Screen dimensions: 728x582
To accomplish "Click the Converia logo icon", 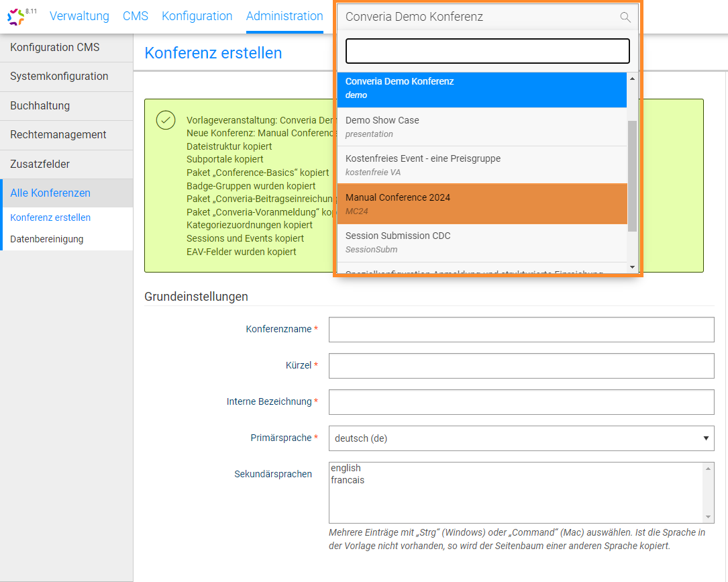I will 15,17.
